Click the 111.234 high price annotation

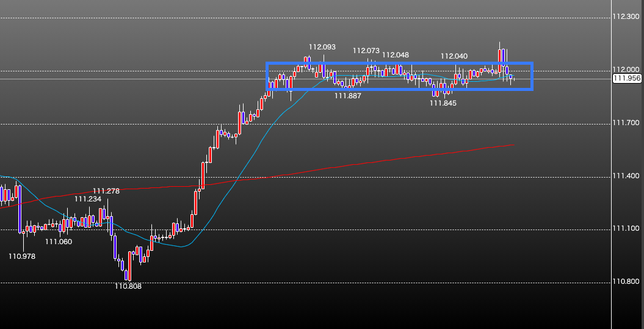(88, 199)
